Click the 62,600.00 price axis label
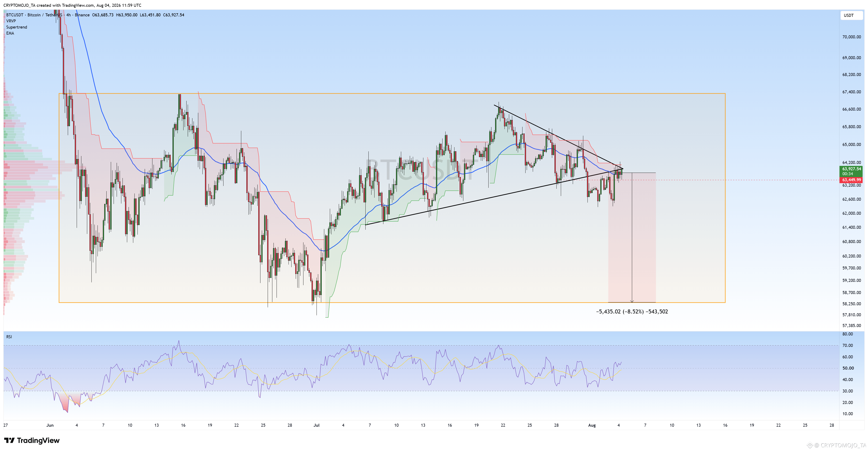The height and width of the screenshot is (451, 868). (851, 199)
